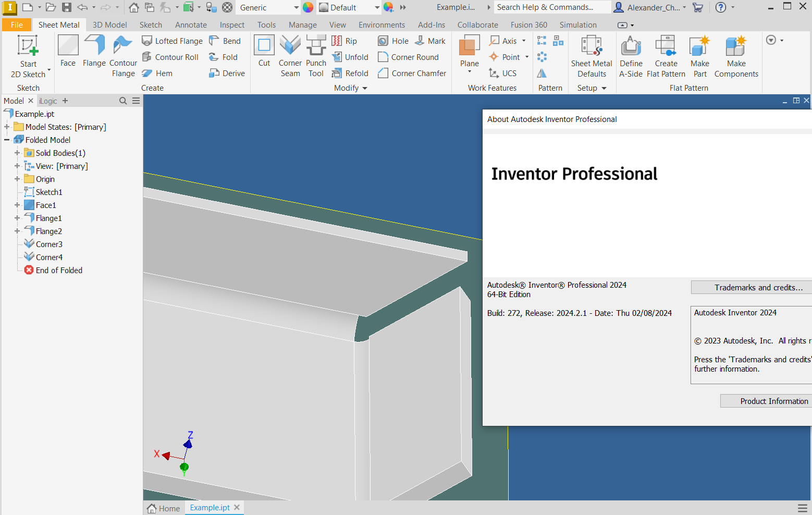Open the appearance color wheel picker
This screenshot has width=812, height=515.
[389, 7]
